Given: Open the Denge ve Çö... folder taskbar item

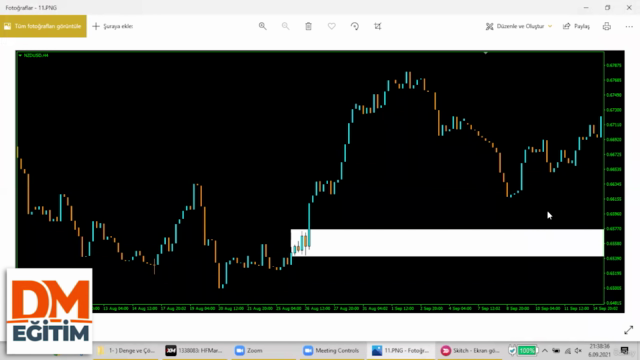Looking at the screenshot, I should pyautogui.click(x=127, y=351).
